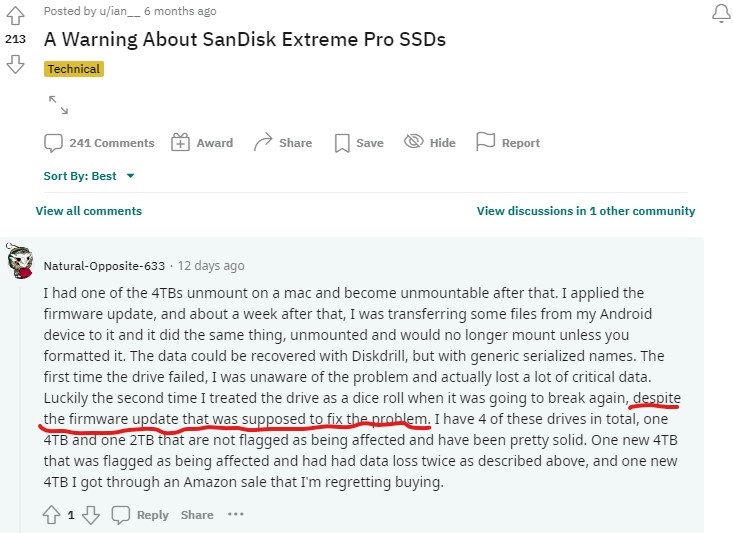Click View all comments link
This screenshot has height=533, width=733.
point(89,211)
